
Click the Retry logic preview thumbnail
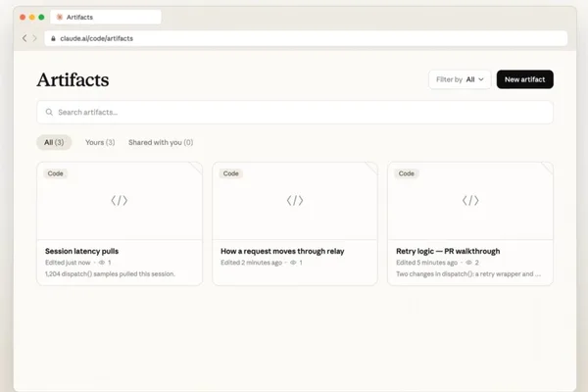point(470,201)
